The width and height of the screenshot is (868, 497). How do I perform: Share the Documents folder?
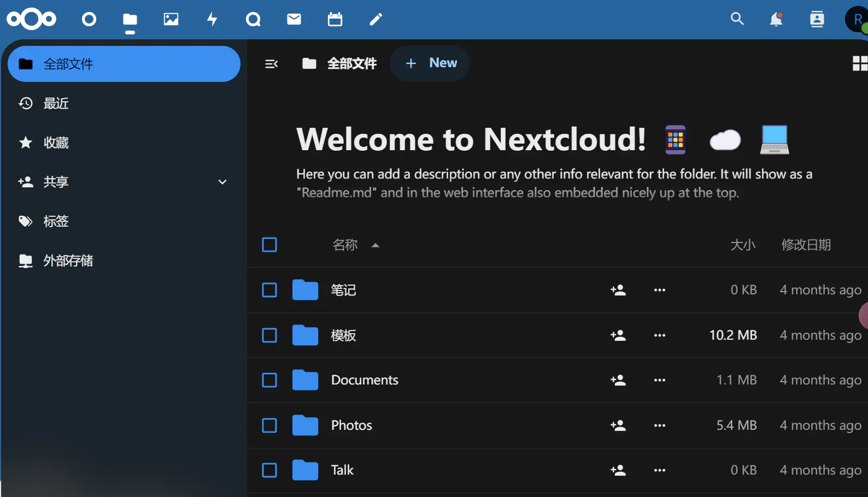click(618, 380)
